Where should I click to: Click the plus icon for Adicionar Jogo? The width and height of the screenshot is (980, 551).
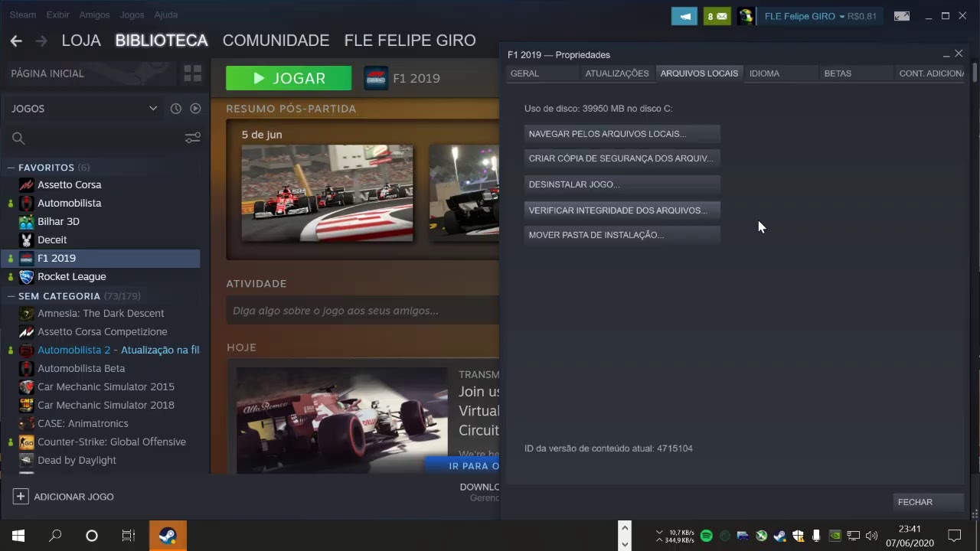click(x=20, y=497)
